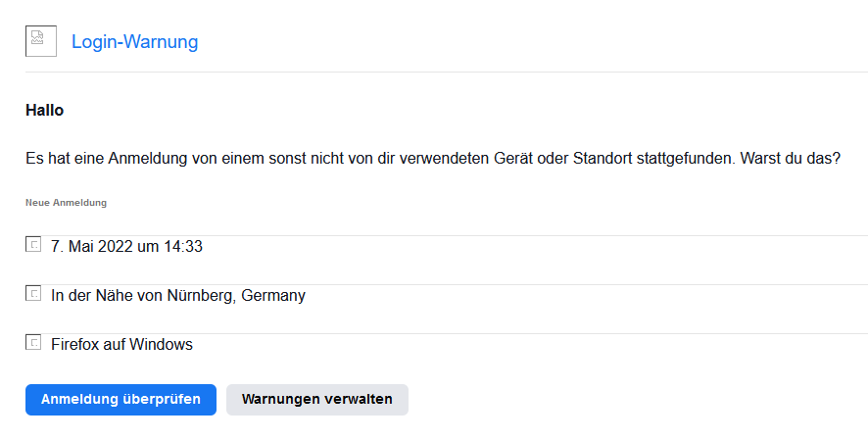The width and height of the screenshot is (868, 440).
Task: Open Warnungen verwalten
Action: 316,399
